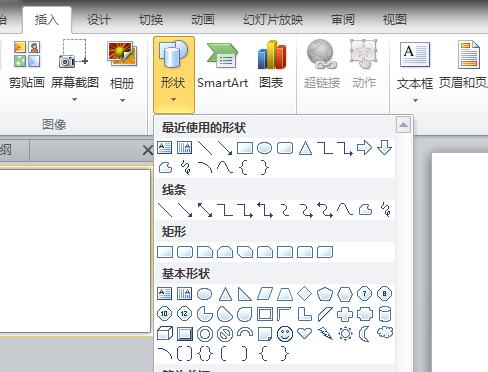This screenshot has width=488, height=372.
Task: Select the cylinder (can) shape
Action: point(385,314)
